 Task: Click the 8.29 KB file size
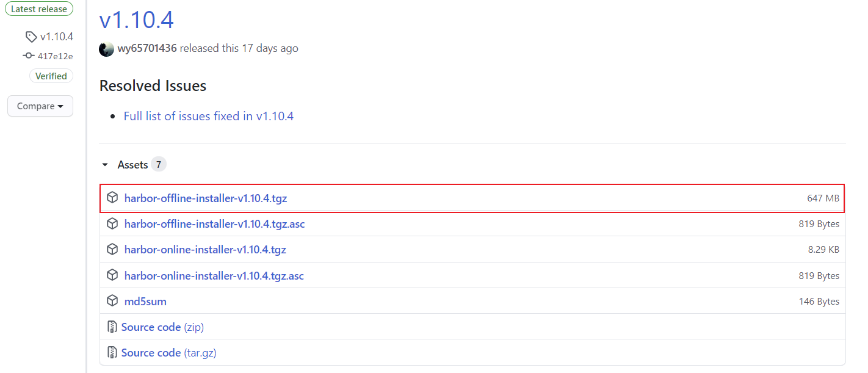823,250
